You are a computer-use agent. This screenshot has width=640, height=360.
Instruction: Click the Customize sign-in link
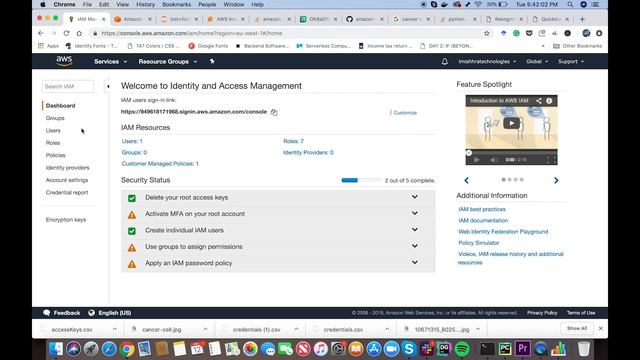coord(405,113)
